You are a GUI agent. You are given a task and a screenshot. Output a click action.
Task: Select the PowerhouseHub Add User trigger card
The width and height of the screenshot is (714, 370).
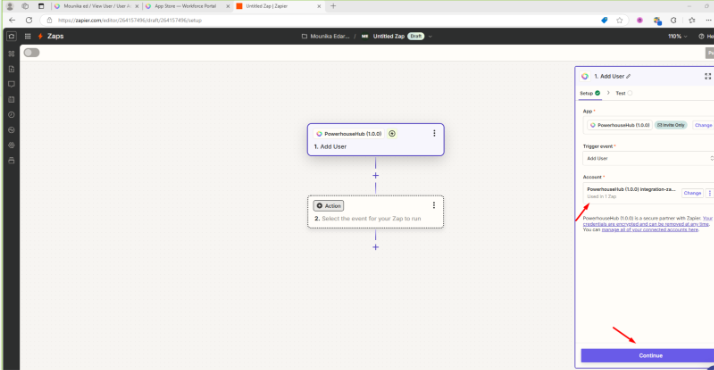pos(376,140)
